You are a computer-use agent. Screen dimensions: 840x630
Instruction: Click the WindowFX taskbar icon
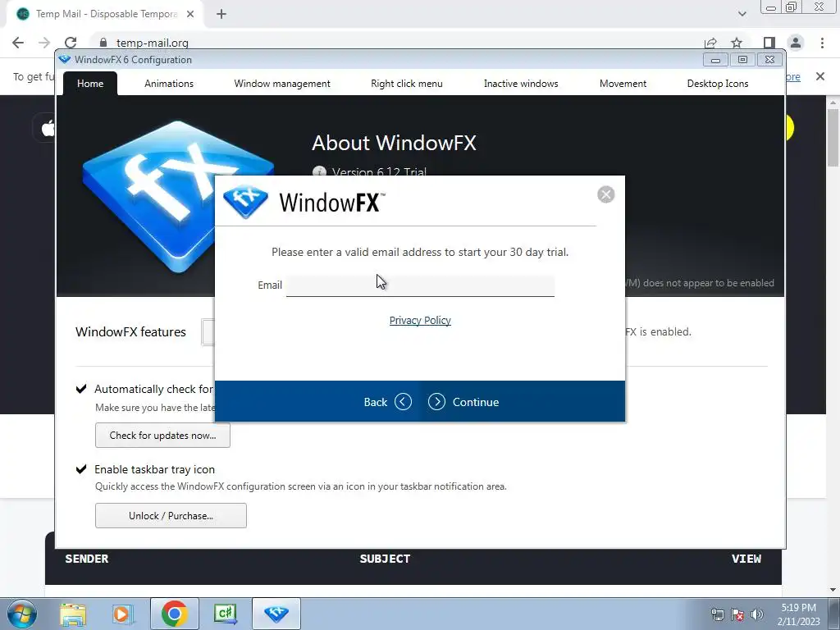click(276, 614)
